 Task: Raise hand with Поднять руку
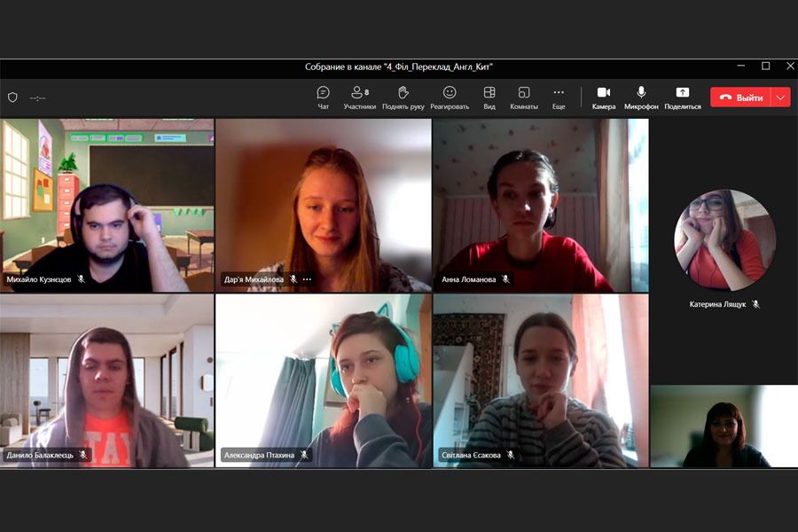pos(403,98)
